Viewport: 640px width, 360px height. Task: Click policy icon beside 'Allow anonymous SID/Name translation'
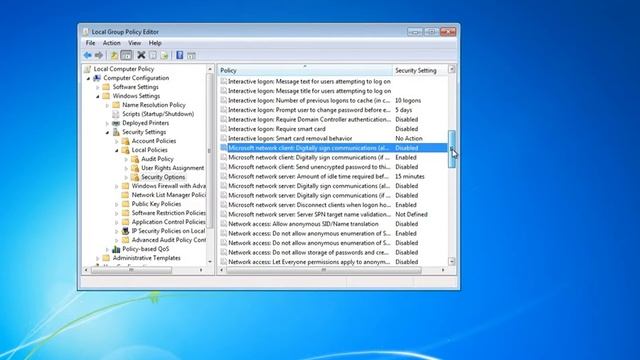(x=224, y=224)
